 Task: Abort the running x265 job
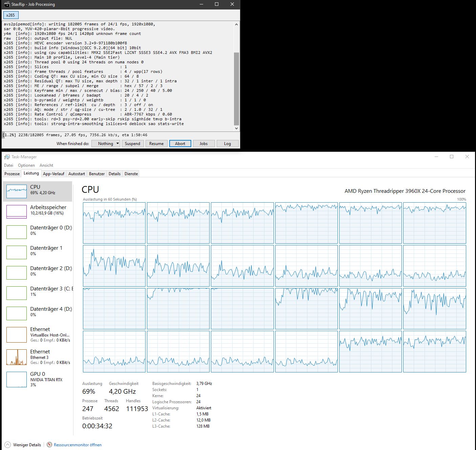(180, 144)
